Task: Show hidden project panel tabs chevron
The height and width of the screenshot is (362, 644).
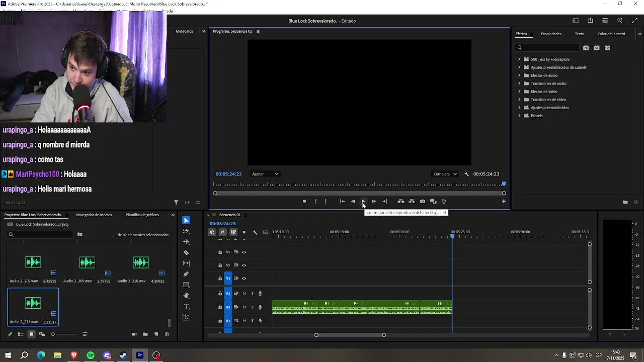Action: 173,215
